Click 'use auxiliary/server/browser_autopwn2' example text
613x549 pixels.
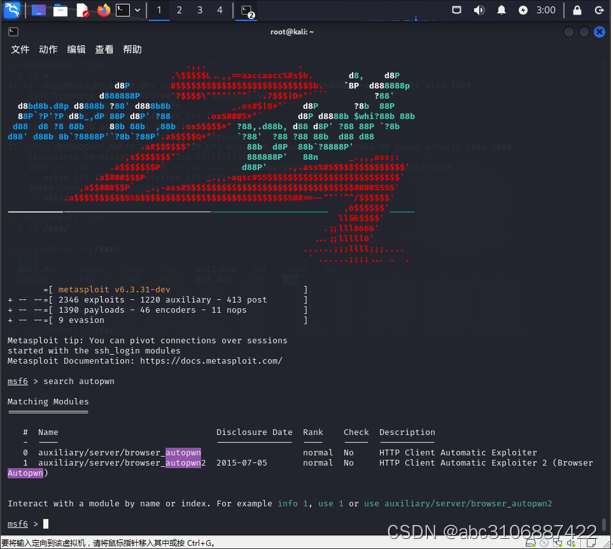click(458, 504)
